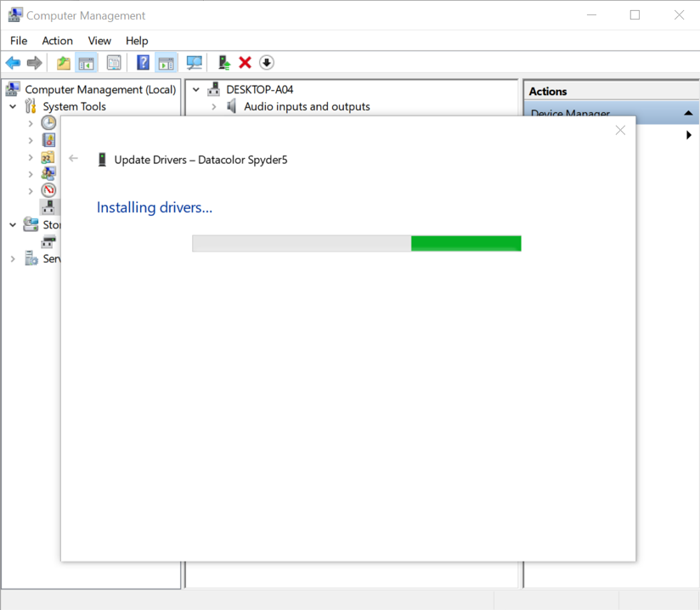This screenshot has height=610, width=700.
Task: Expand Audio inputs and outputs category
Action: click(214, 107)
